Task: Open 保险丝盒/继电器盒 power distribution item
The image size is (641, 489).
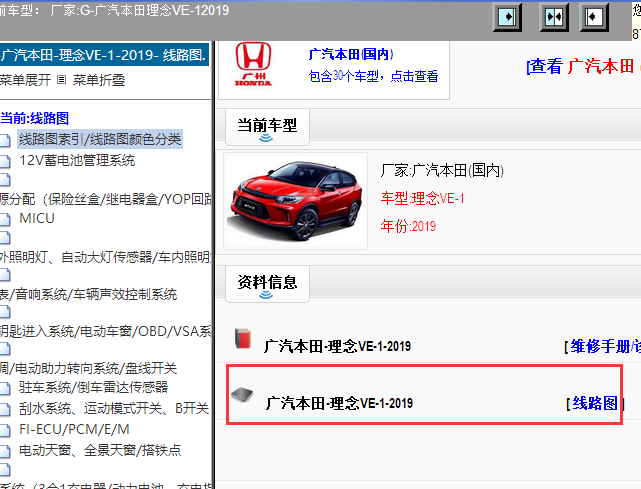Action: tap(106, 199)
